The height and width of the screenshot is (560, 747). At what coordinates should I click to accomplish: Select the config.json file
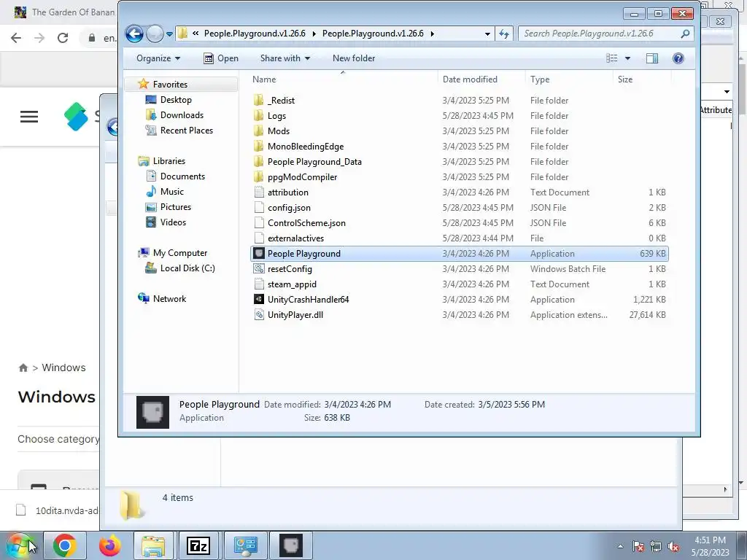(x=289, y=208)
